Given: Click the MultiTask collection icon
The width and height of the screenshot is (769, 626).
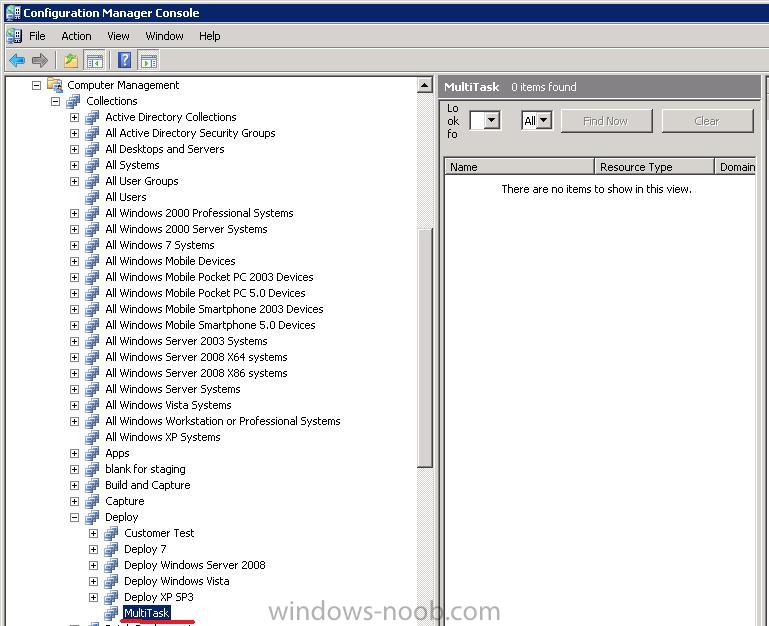Looking at the screenshot, I should [x=111, y=613].
